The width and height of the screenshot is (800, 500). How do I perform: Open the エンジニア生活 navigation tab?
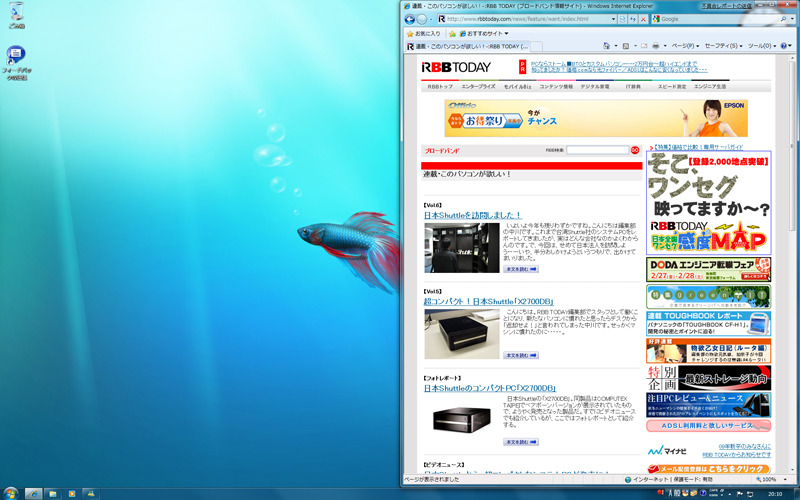pyautogui.click(x=710, y=87)
